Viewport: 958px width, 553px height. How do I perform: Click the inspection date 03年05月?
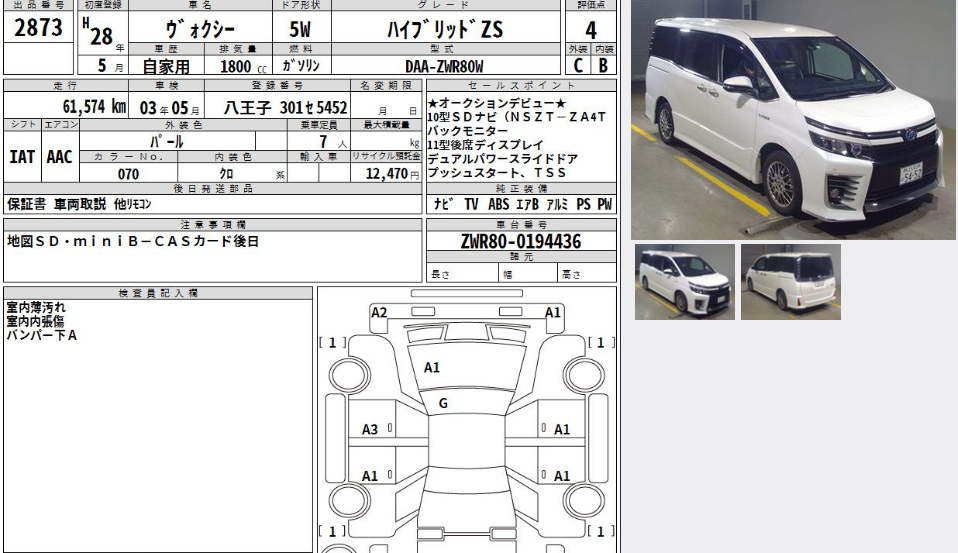169,108
